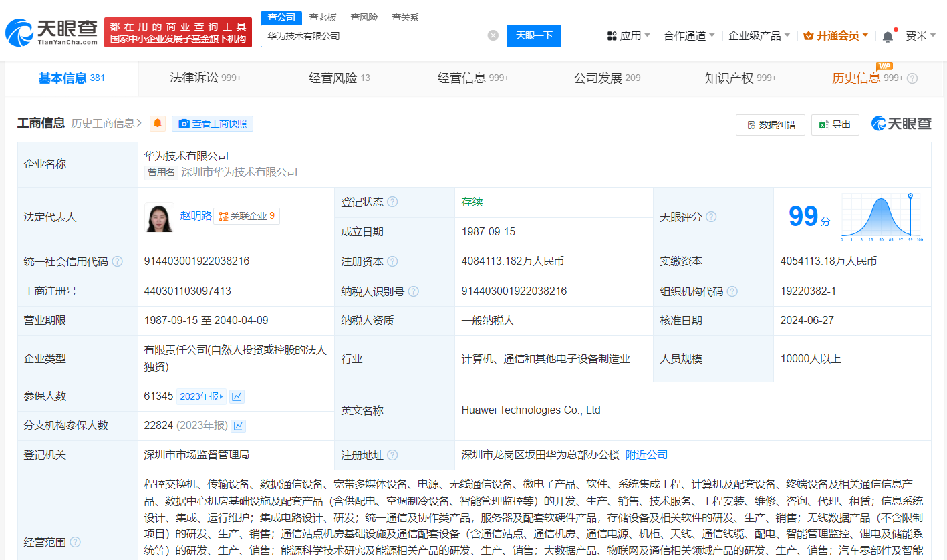947x560 pixels.
Task: Click chart icon beside 参保人数 2023年报
Action: 237,396
